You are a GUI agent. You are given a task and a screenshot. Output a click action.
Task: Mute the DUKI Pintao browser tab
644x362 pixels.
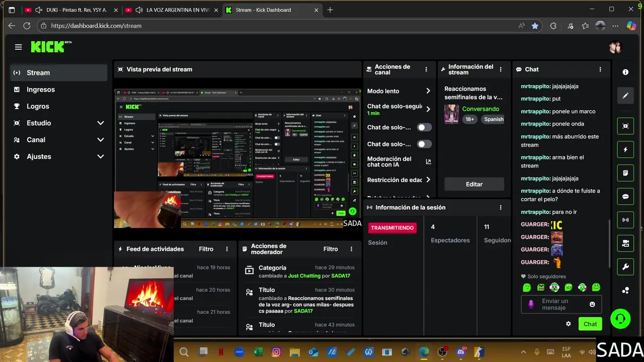click(39, 10)
